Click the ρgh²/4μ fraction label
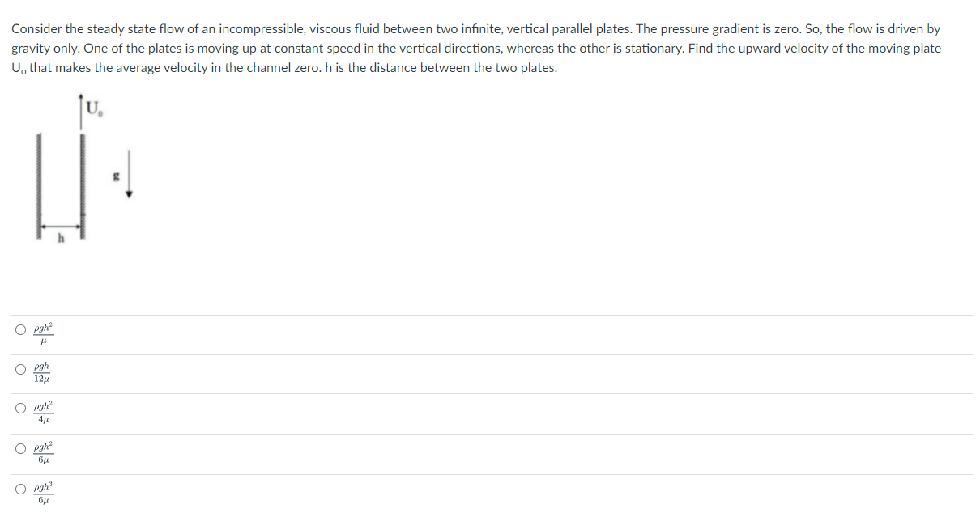 (43, 412)
